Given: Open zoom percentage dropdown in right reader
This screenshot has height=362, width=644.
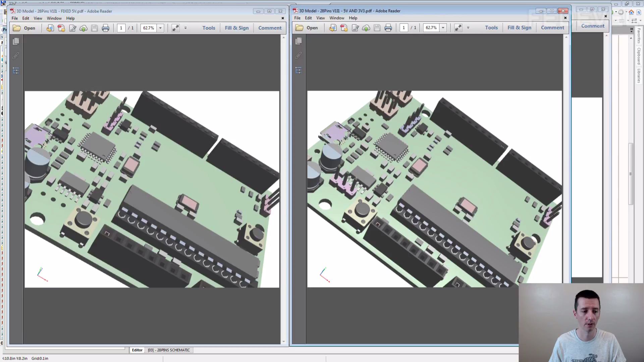Looking at the screenshot, I should tap(443, 28).
